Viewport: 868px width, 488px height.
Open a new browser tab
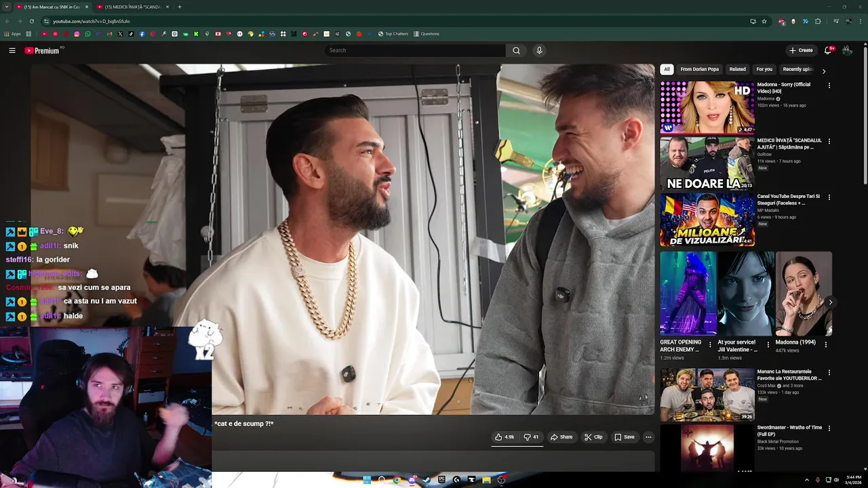[180, 7]
